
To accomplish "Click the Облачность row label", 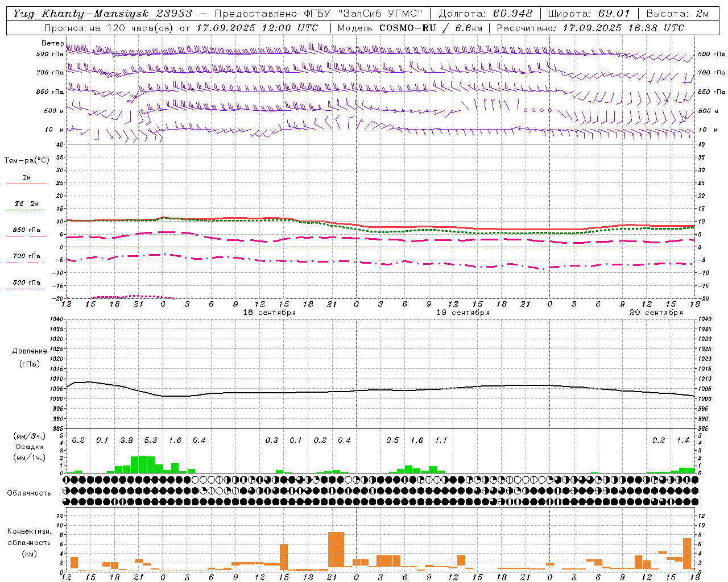I will click(x=29, y=493).
